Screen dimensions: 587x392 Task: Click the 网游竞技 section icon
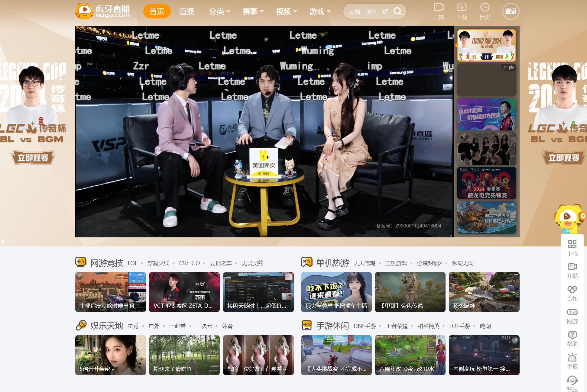81,262
